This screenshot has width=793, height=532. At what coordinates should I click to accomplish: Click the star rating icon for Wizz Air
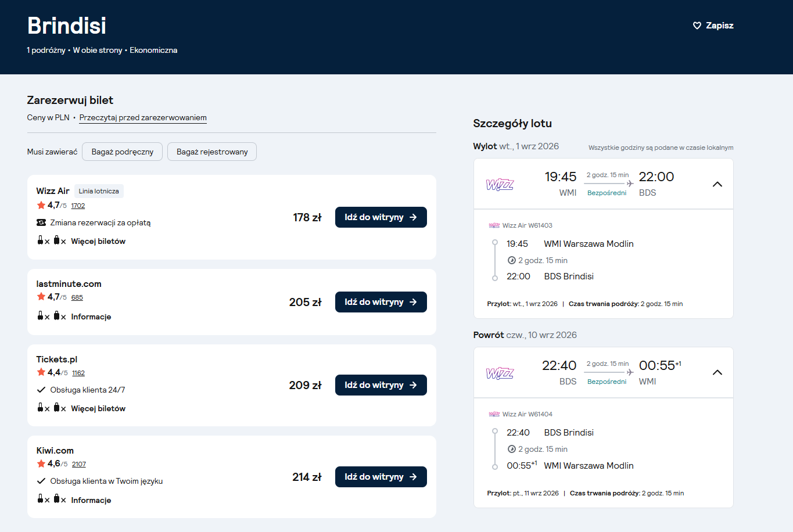pos(41,205)
